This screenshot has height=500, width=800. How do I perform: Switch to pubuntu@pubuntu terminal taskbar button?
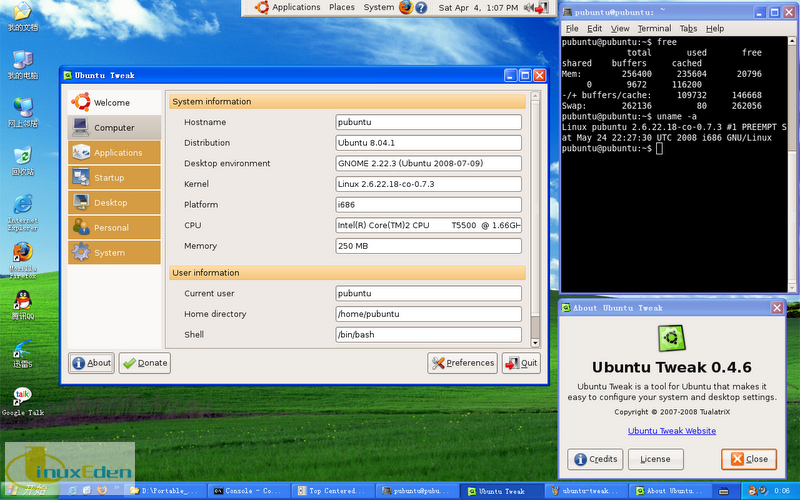[x=417, y=491]
